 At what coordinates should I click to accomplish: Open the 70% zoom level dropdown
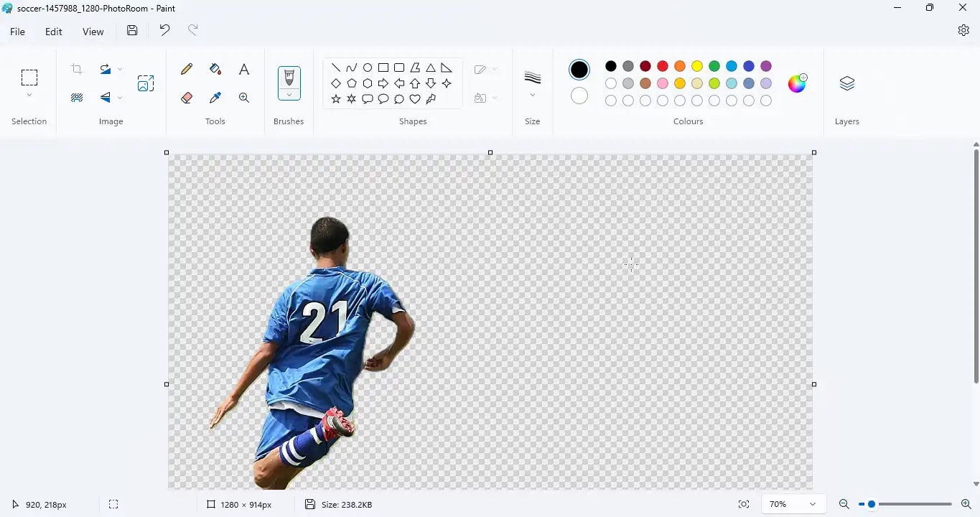[793, 505]
